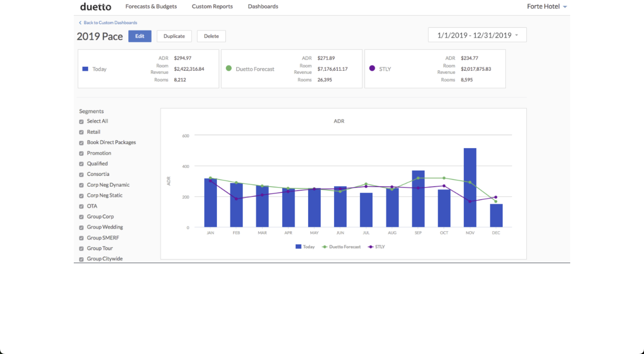This screenshot has width=644, height=354.
Task: Go Back to Custom Dashboards
Action: click(x=110, y=23)
